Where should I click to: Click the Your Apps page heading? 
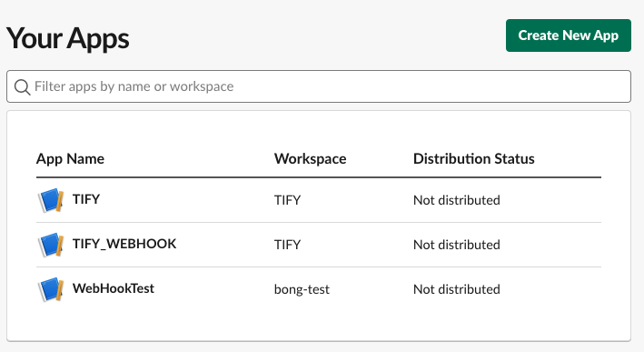click(x=68, y=38)
